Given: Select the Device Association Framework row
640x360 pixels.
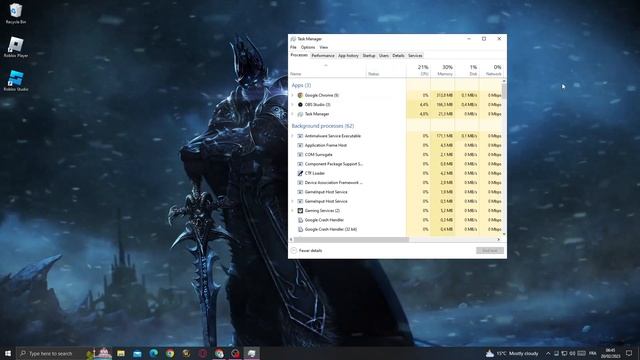Looking at the screenshot, I should point(396,182).
